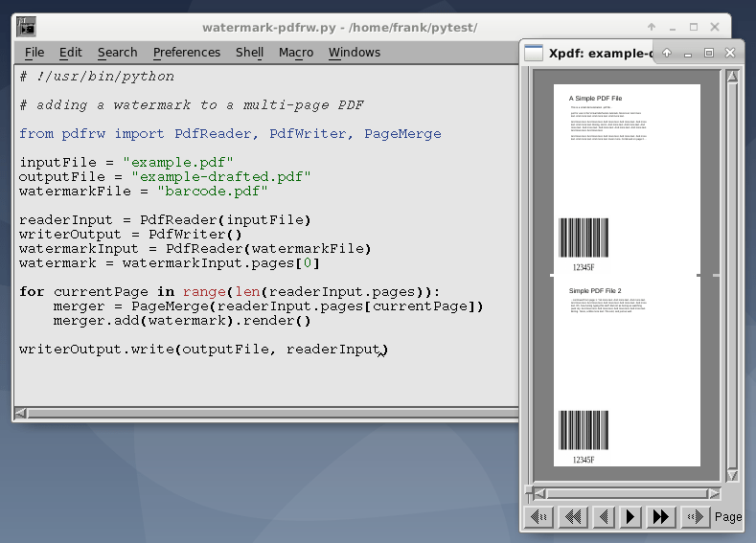Open the Macro menu

(x=296, y=52)
